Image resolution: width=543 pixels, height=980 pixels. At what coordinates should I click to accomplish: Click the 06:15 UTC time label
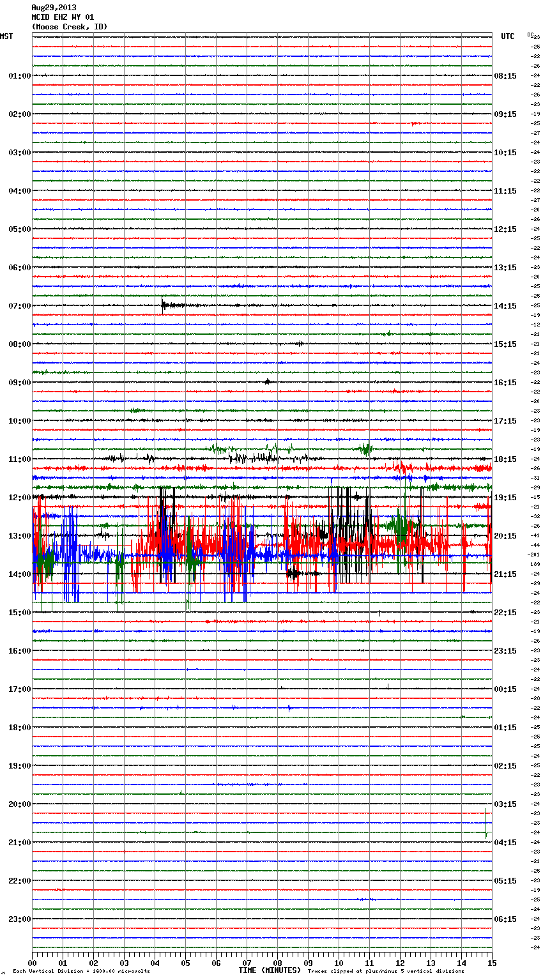point(505,919)
